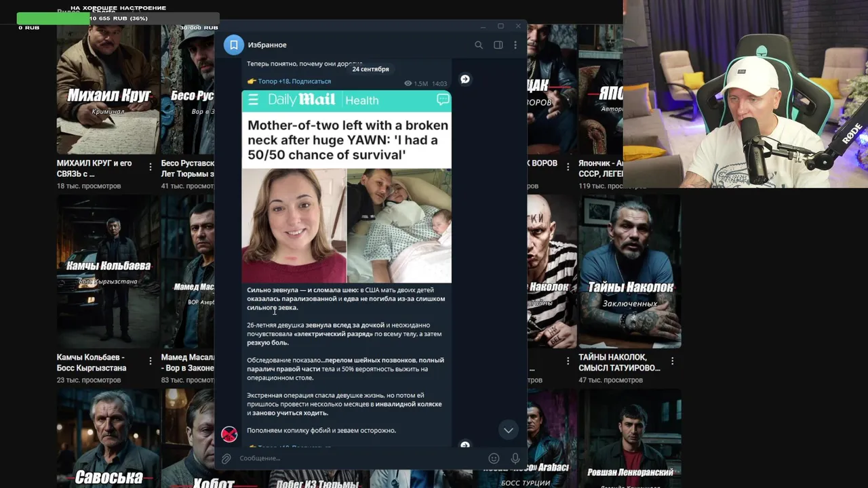Screen dimensions: 868x488
Task: Open the emoji picker in message bar
Action: tap(494, 458)
